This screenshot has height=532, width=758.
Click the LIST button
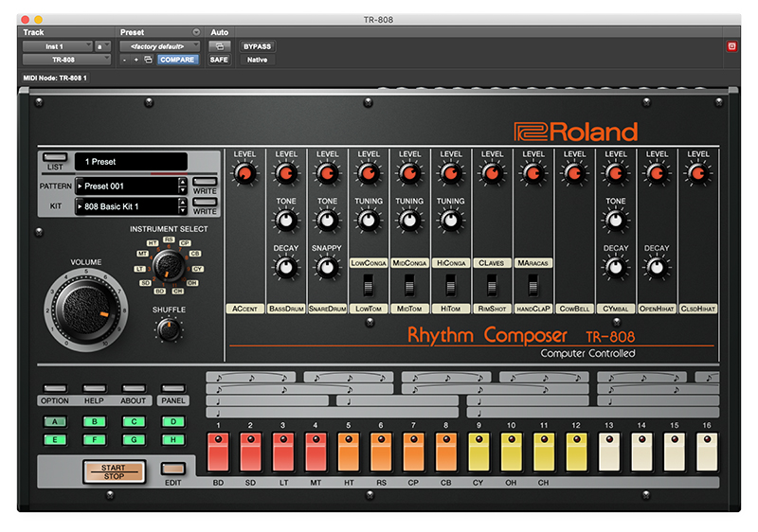tap(55, 157)
